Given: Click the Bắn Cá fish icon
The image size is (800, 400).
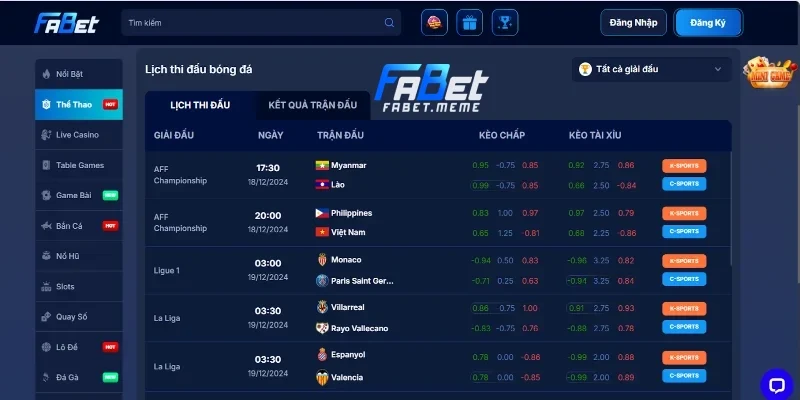Looking at the screenshot, I should (x=46, y=226).
